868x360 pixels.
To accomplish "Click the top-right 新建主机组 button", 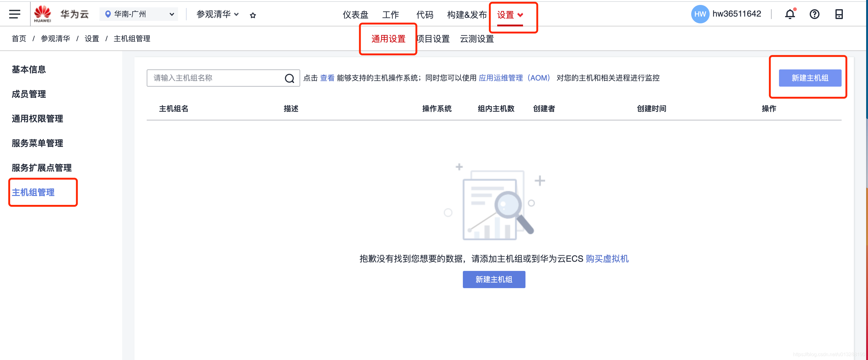I will click(810, 78).
